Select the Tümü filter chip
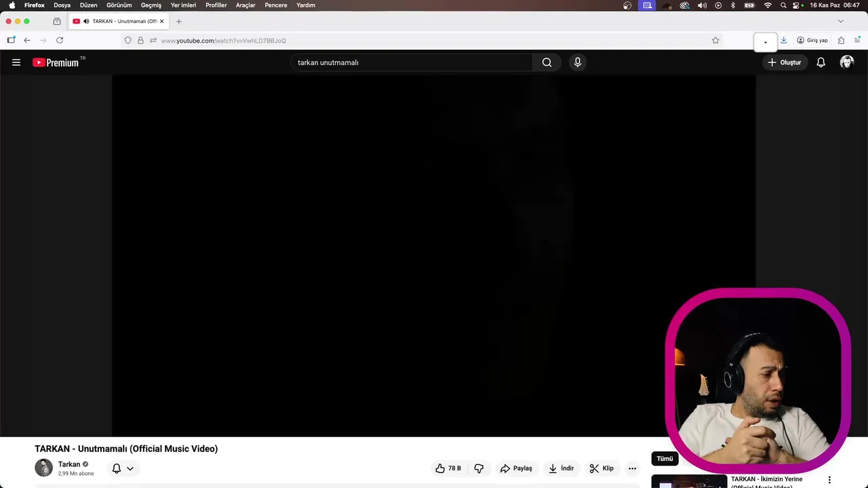Viewport: 868px width, 488px height. 665,459
